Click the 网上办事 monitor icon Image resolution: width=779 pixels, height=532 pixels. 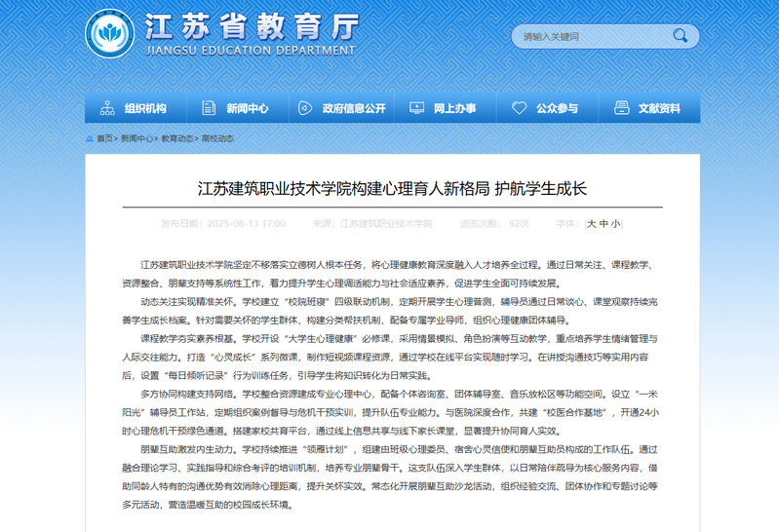(x=415, y=108)
